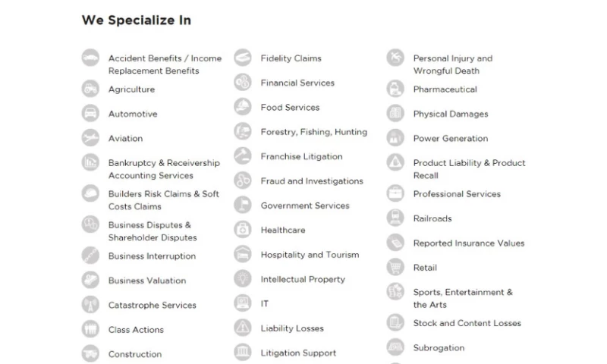Click the columned building icon beside Litigation Support

click(243, 353)
